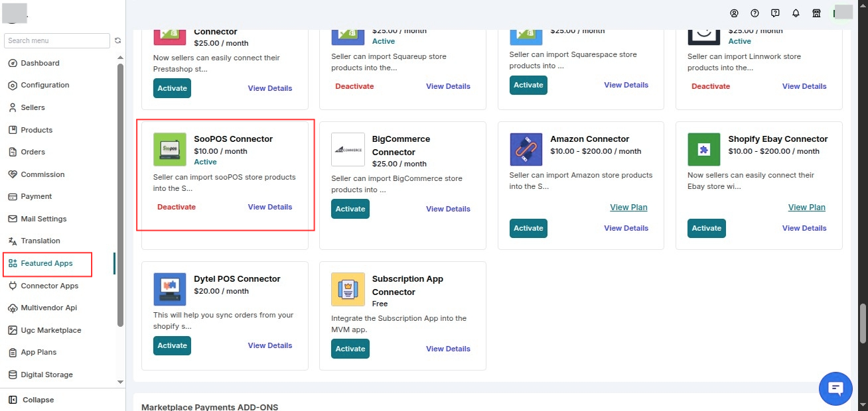This screenshot has width=868, height=411.
Task: View Plan for Shopify Ebay Connector
Action: pos(807,207)
